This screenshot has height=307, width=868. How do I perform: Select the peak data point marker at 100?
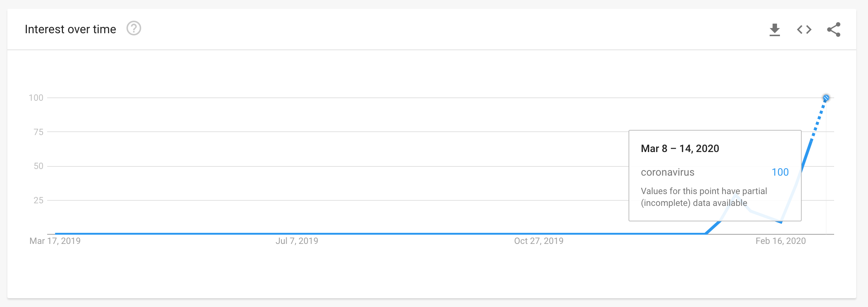[x=826, y=98]
